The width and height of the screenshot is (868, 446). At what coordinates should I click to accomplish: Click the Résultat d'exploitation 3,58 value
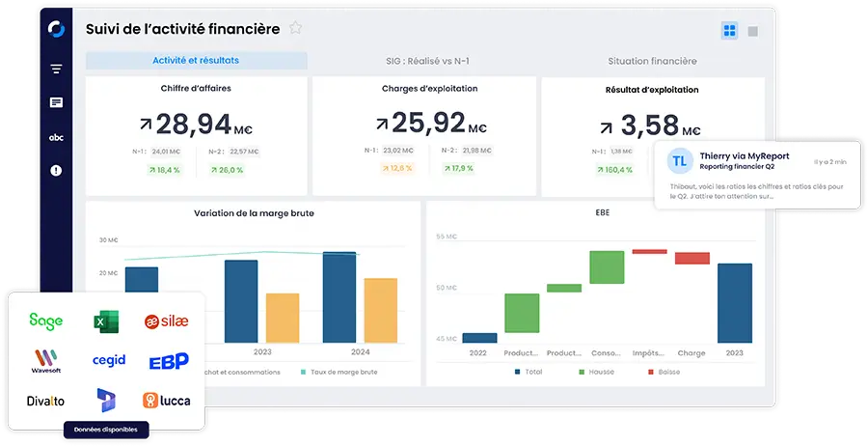651,125
